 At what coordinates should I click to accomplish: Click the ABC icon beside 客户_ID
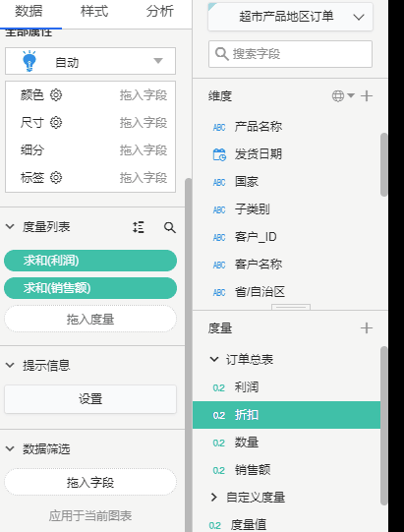click(x=219, y=237)
